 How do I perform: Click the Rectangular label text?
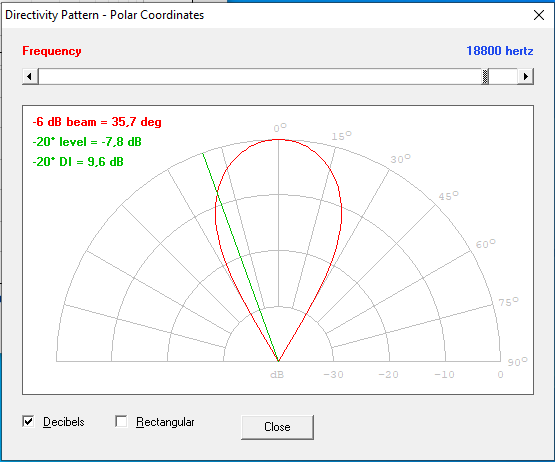pos(165,422)
